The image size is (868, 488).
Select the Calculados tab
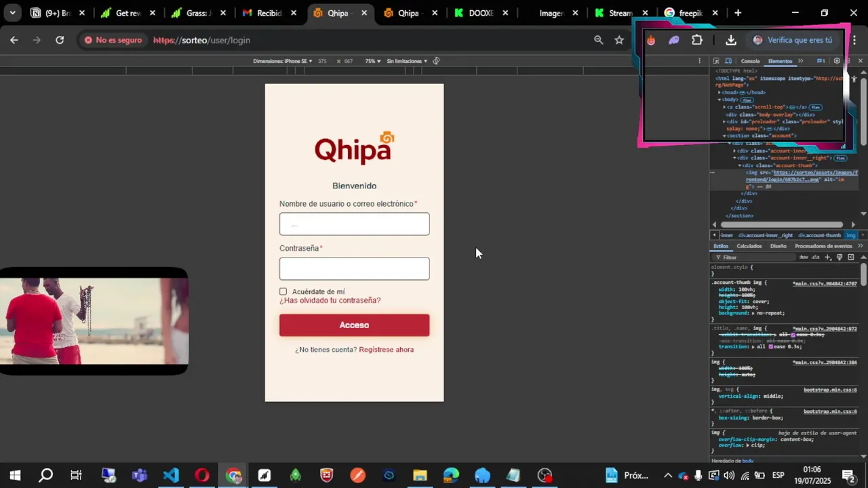point(749,246)
